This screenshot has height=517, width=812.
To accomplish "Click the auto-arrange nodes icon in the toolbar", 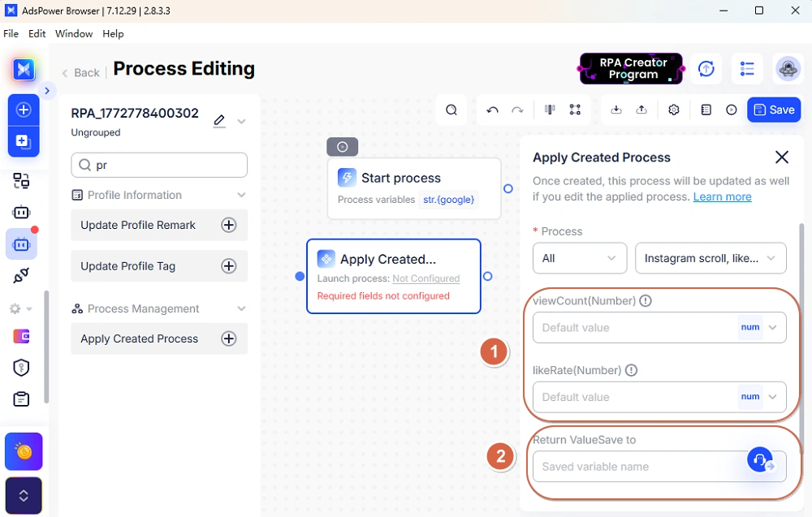I will tap(575, 109).
